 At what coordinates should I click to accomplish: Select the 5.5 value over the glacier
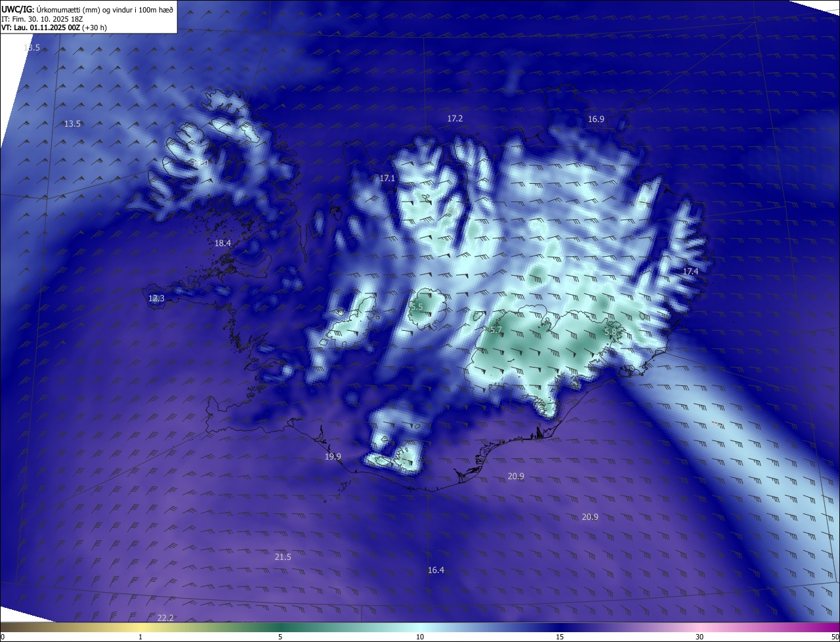click(x=417, y=307)
